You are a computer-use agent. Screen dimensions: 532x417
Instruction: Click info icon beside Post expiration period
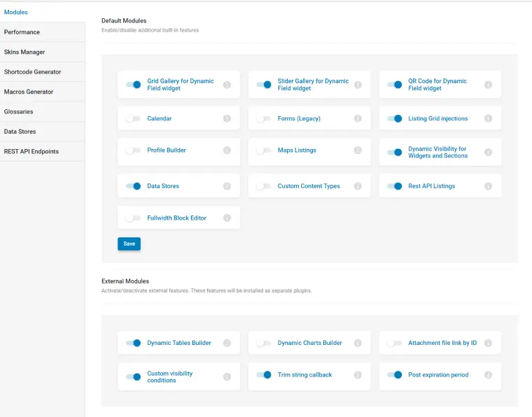pos(488,375)
